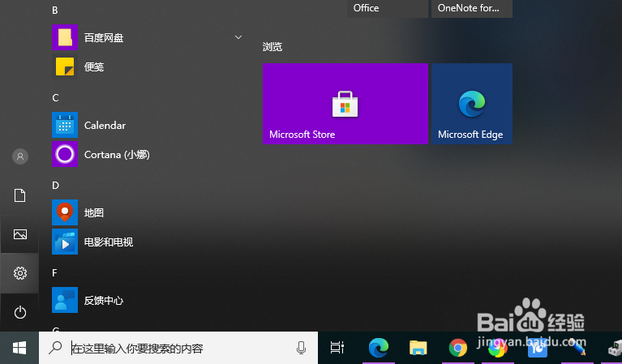Open the Windows Start button

pyautogui.click(x=19, y=348)
